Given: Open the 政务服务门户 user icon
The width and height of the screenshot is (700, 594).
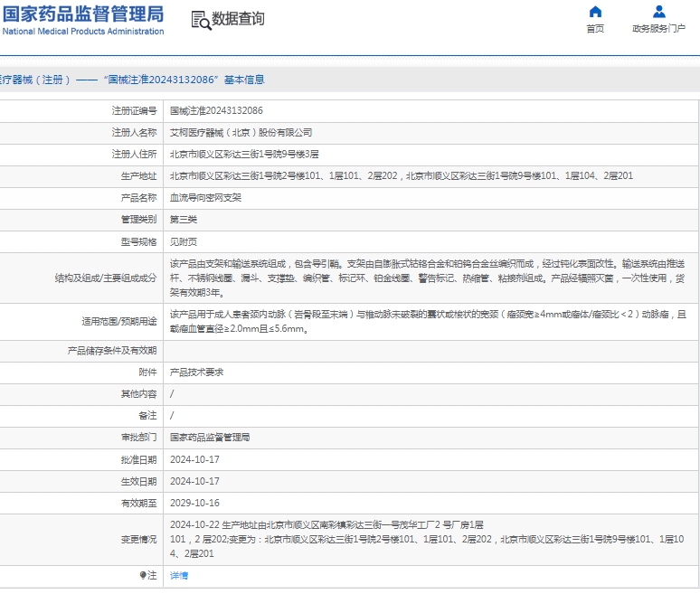Looking at the screenshot, I should tap(659, 12).
